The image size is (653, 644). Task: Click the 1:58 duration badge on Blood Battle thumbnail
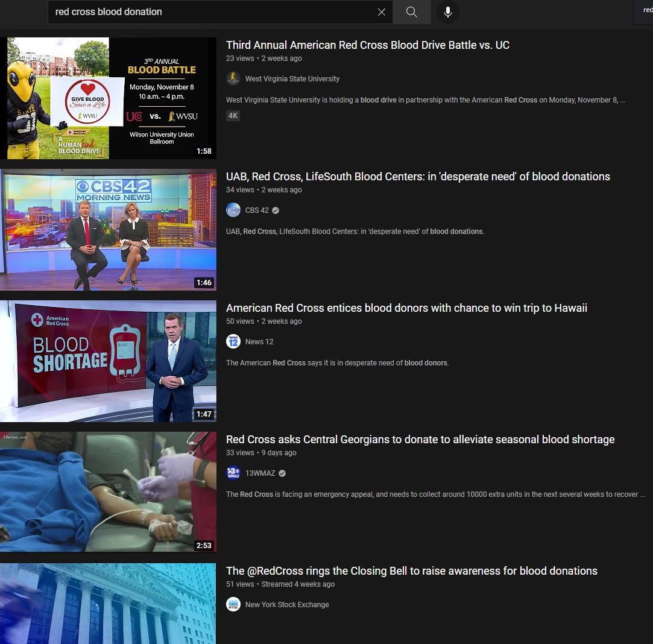pyautogui.click(x=204, y=151)
